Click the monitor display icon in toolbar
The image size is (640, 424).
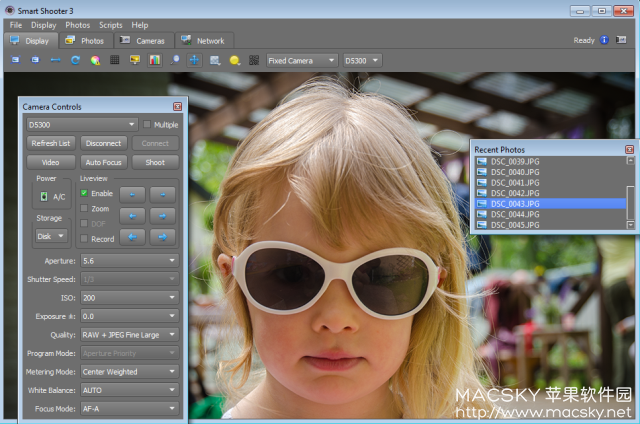(135, 60)
